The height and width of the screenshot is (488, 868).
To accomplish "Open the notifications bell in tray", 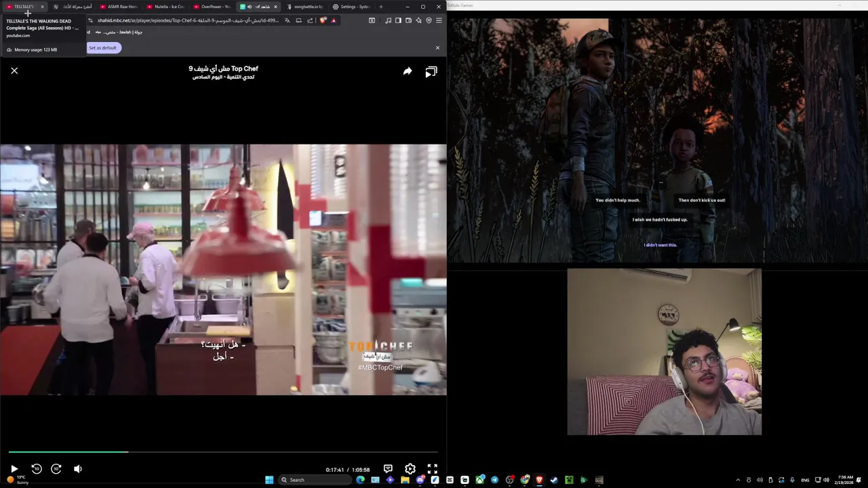I will tap(859, 480).
